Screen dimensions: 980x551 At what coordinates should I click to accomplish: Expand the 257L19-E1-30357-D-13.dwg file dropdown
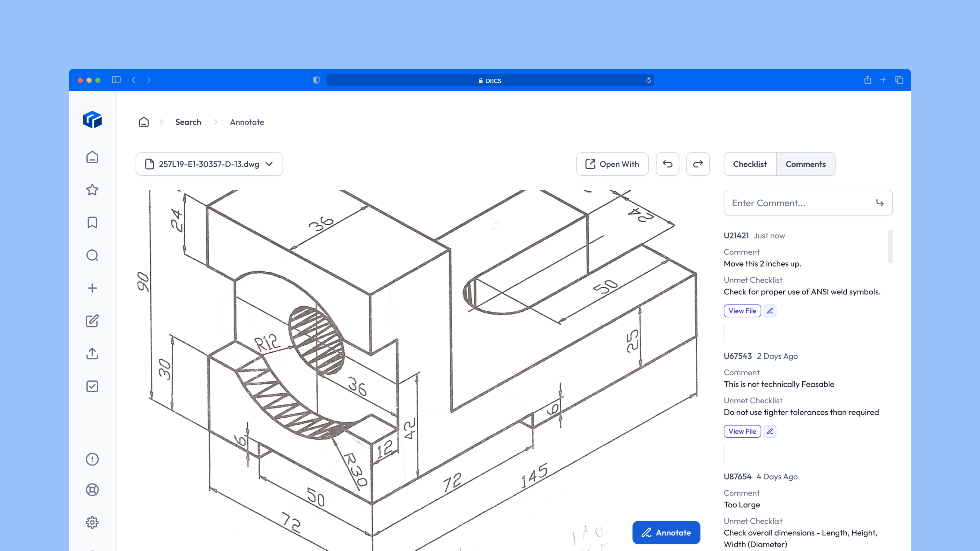(x=209, y=164)
